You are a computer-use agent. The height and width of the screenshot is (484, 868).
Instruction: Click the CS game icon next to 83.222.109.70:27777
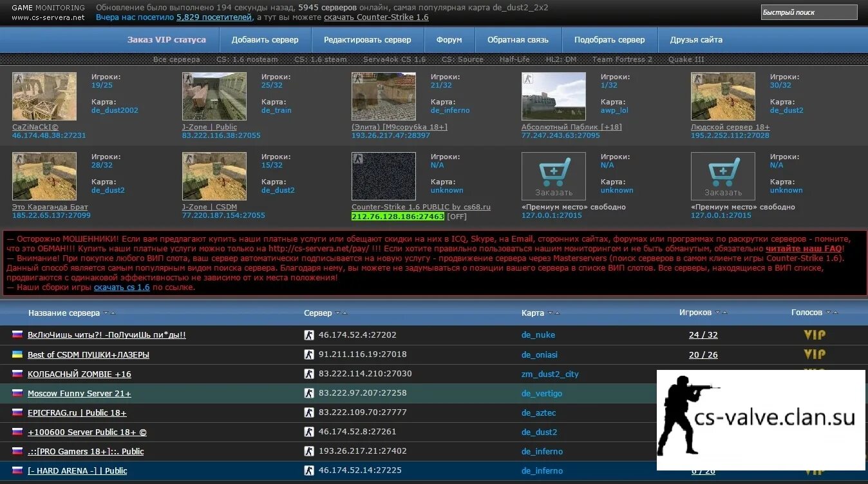tap(309, 412)
